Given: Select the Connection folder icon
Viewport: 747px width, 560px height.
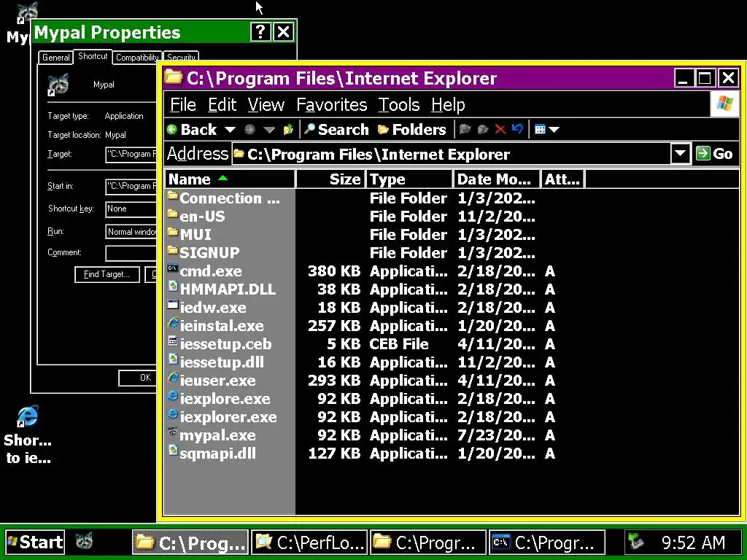Looking at the screenshot, I should click(172, 195).
